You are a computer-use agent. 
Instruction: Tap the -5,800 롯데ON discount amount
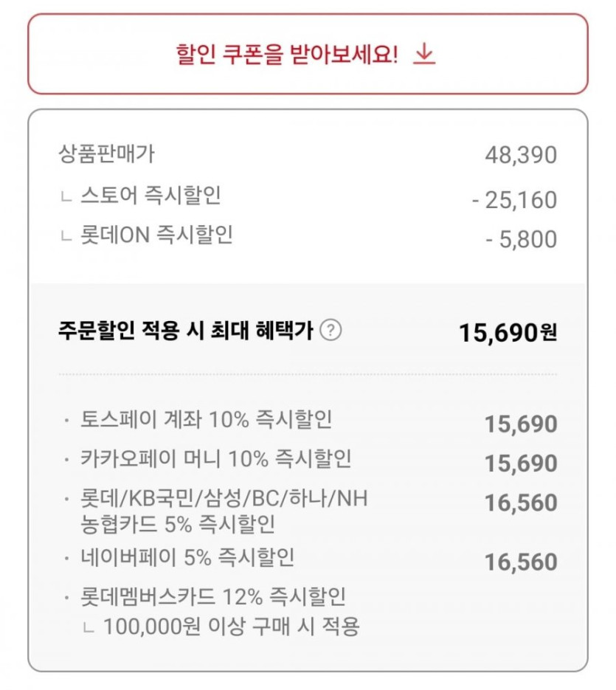click(522, 239)
